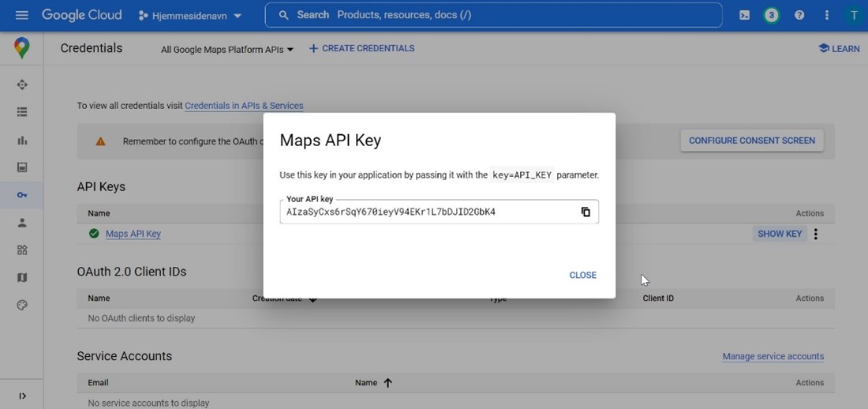The image size is (868, 409).
Task: Close the Maps API Key dialog
Action: tap(583, 275)
